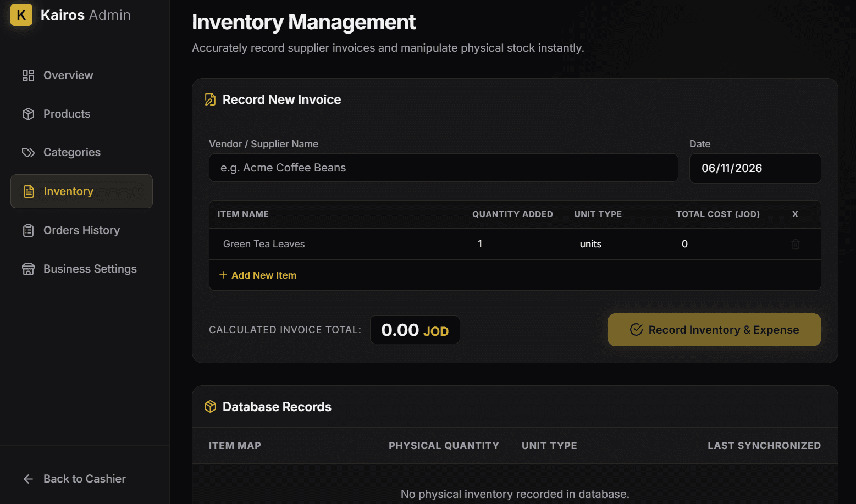
Task: Click the Products box icon
Action: (x=28, y=114)
